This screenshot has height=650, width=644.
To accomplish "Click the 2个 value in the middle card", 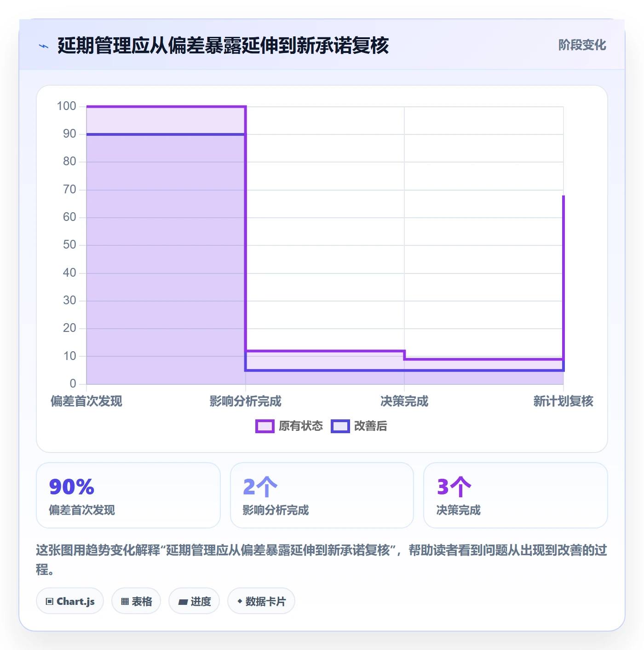I will click(x=260, y=487).
